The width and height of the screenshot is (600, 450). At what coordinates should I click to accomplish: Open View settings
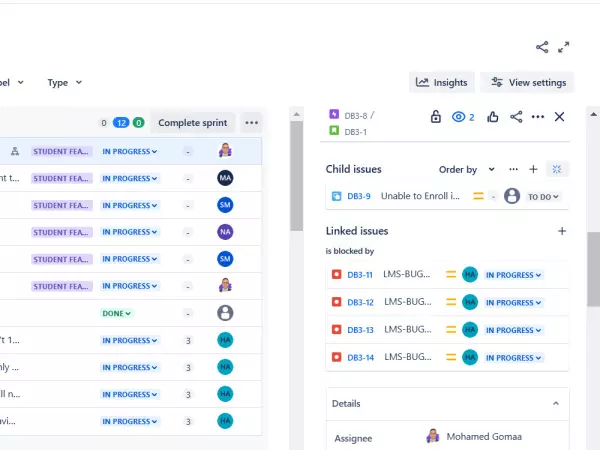[x=528, y=82]
